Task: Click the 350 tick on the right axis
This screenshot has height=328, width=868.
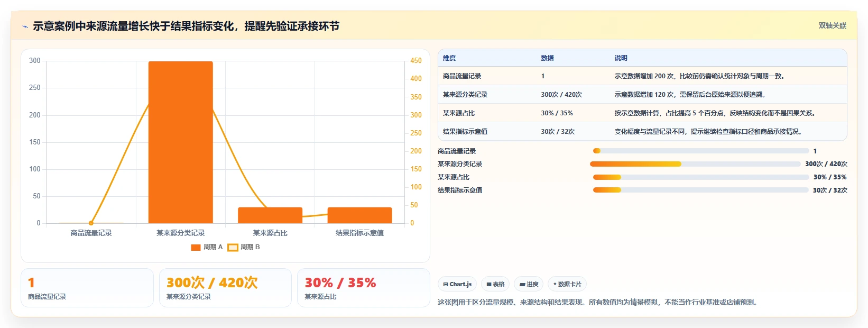Action: (416, 97)
